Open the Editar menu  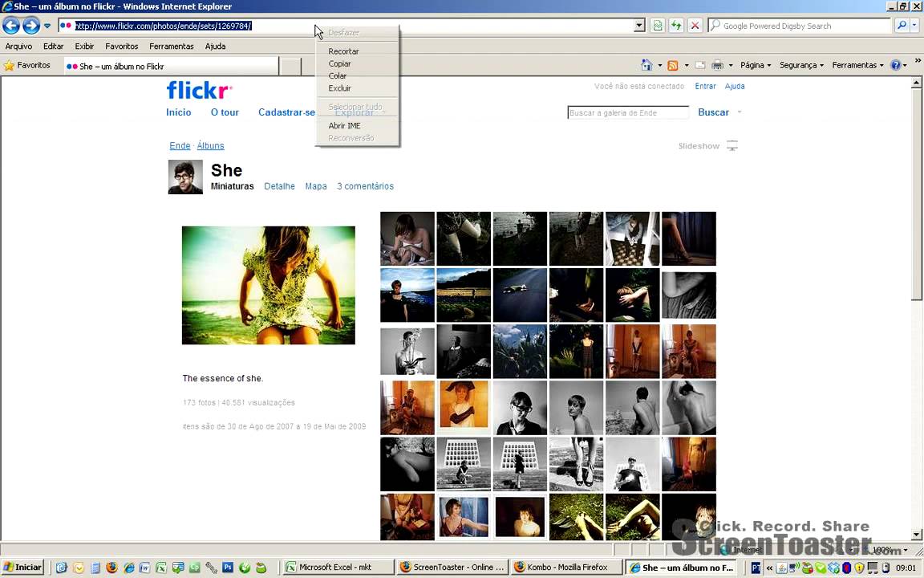click(53, 46)
